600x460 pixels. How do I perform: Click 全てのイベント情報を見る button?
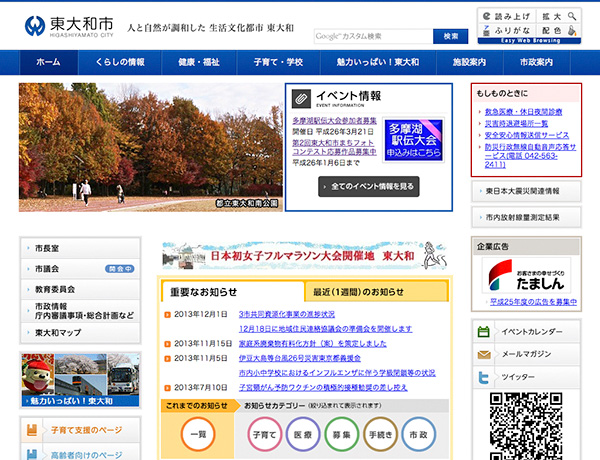368,187
